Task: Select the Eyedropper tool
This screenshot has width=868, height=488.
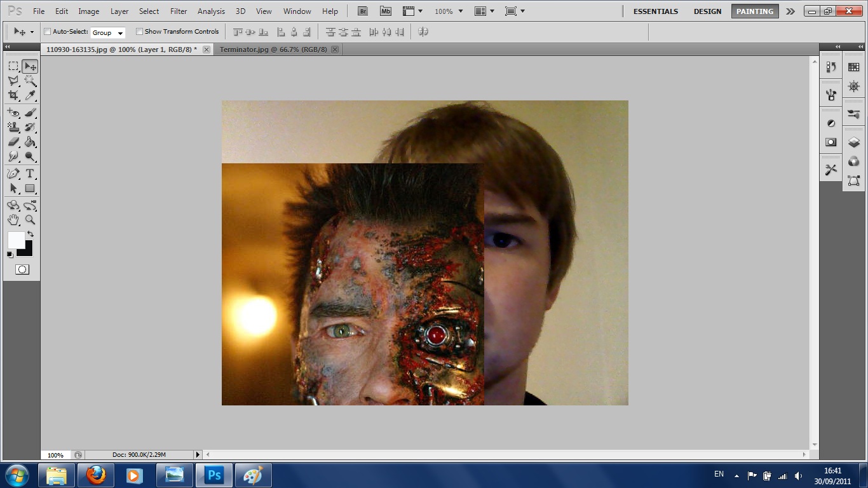Action: pyautogui.click(x=30, y=95)
